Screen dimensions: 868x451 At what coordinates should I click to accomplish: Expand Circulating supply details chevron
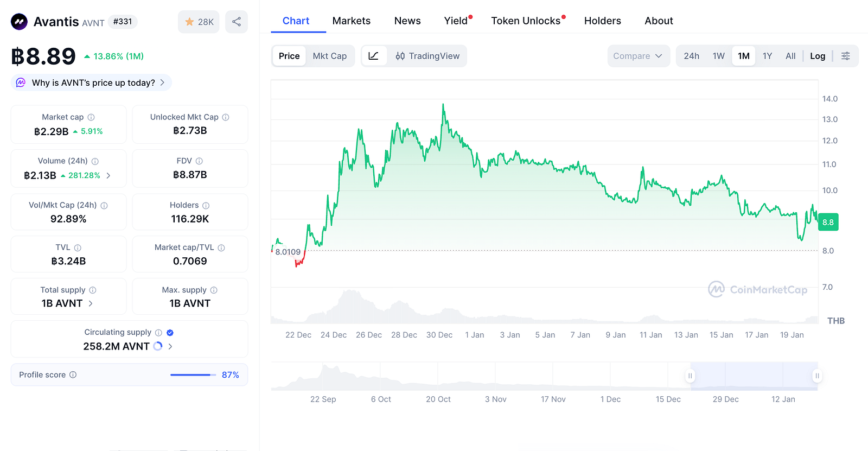pyautogui.click(x=170, y=346)
